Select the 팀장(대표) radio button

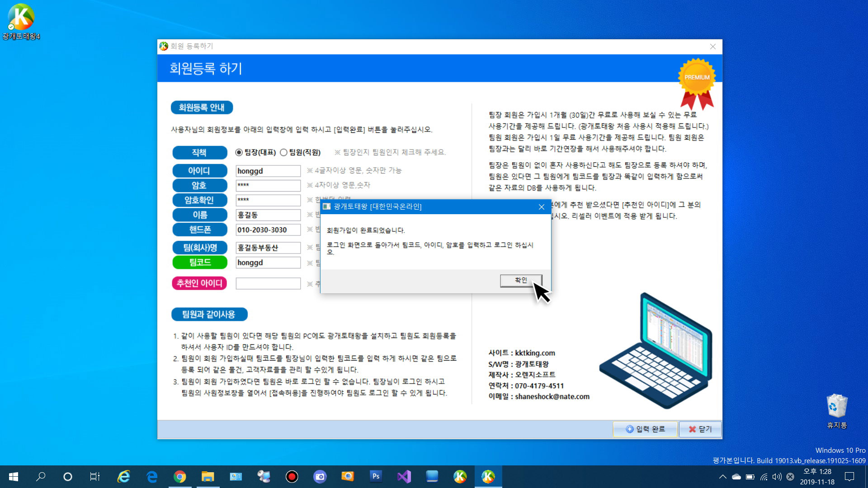click(x=239, y=153)
